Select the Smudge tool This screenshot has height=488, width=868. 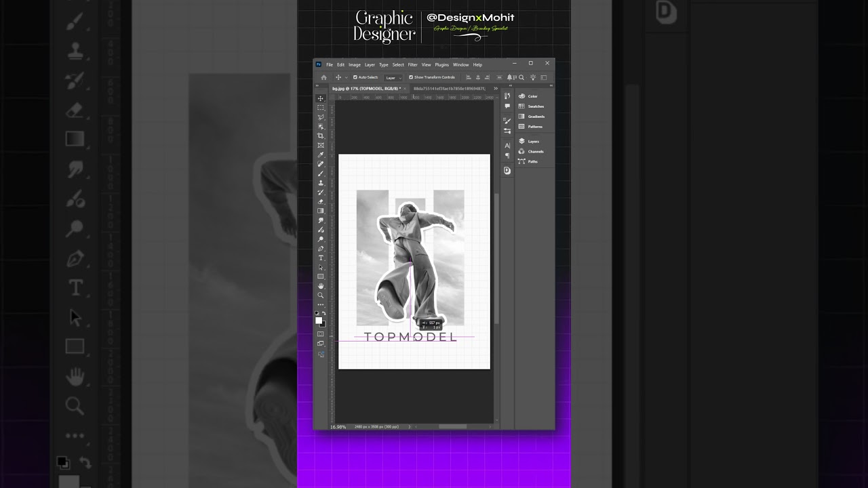point(321,220)
